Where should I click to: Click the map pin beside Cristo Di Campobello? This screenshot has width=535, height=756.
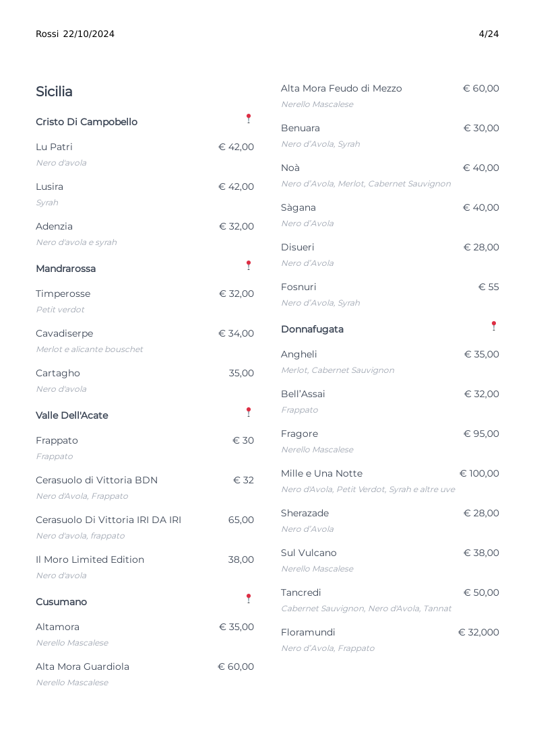click(249, 118)
